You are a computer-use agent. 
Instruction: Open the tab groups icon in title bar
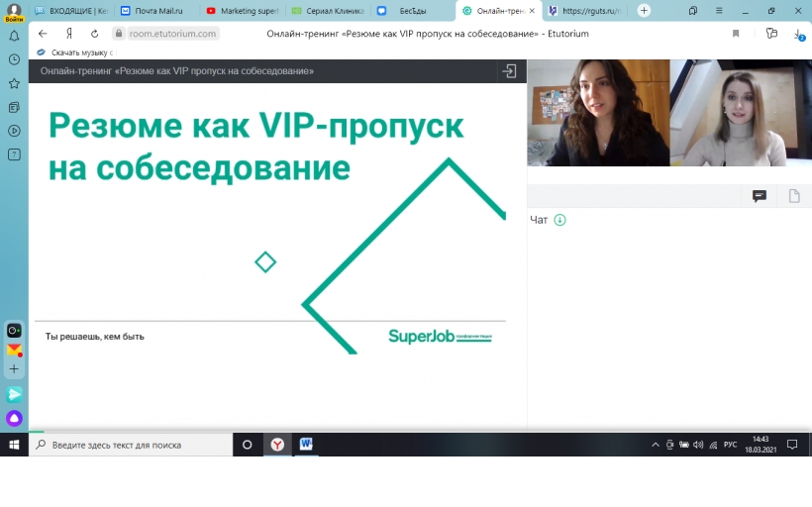(x=693, y=10)
